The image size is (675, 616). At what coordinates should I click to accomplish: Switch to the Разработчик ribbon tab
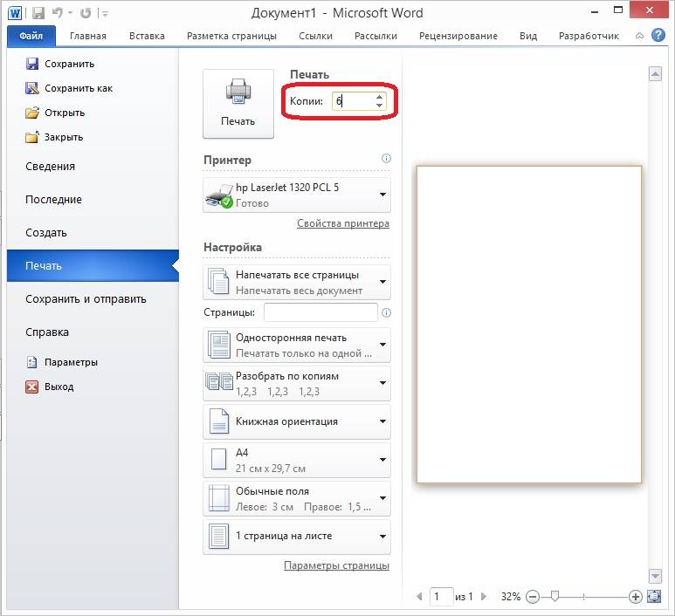589,36
